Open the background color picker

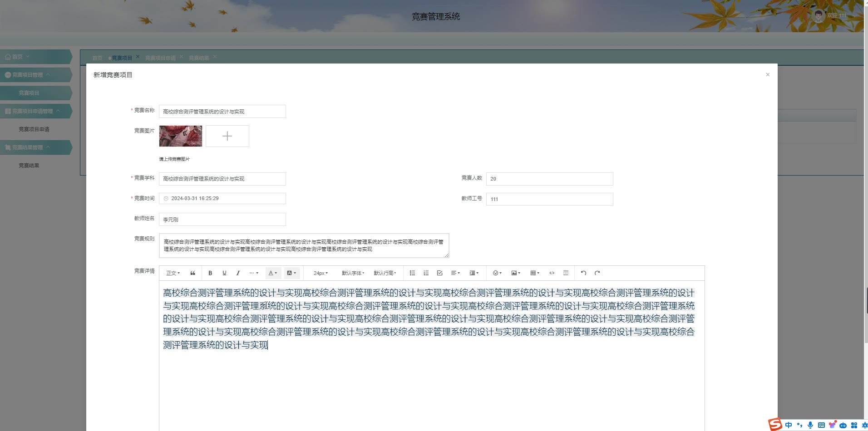click(x=291, y=273)
